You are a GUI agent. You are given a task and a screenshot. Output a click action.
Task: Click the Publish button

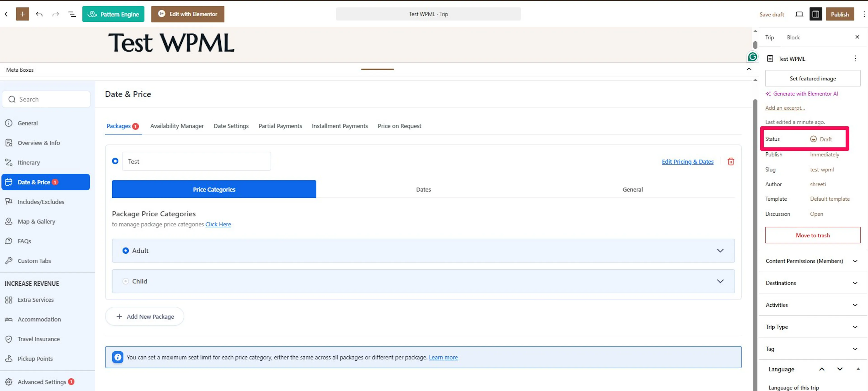840,14
